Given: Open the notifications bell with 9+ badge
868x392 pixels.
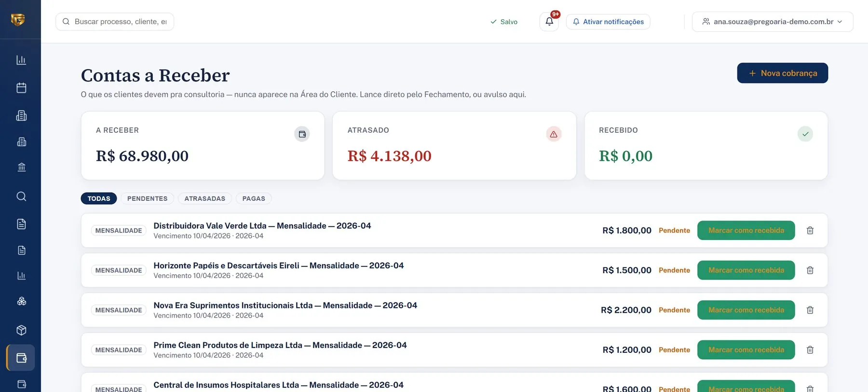Looking at the screenshot, I should [x=549, y=22].
